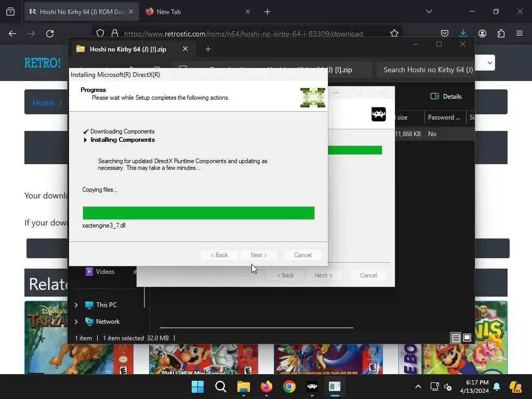Image resolution: width=532 pixels, height=399 pixels.
Task: Click the RETRO! site logo
Action: (x=42, y=63)
